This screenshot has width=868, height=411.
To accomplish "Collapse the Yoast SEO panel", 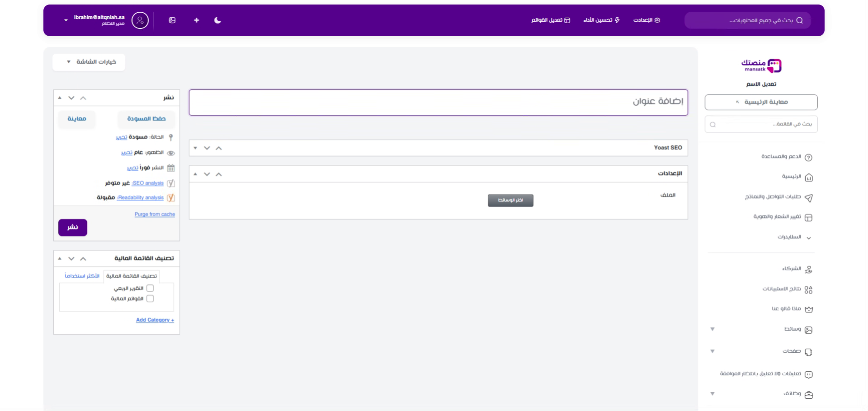I will (195, 148).
